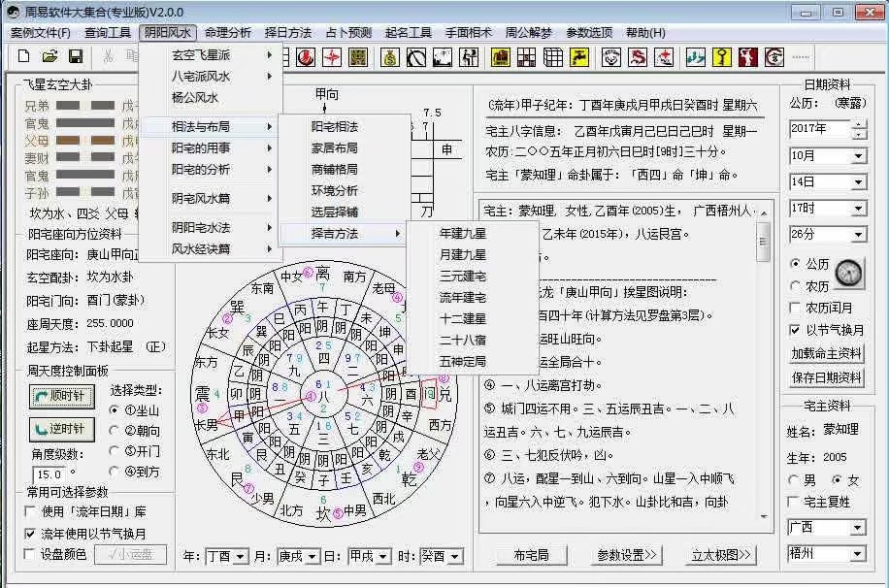Screen dimensions: 889x588
Task: Click the clock icon beside 公历
Action: tap(848, 273)
